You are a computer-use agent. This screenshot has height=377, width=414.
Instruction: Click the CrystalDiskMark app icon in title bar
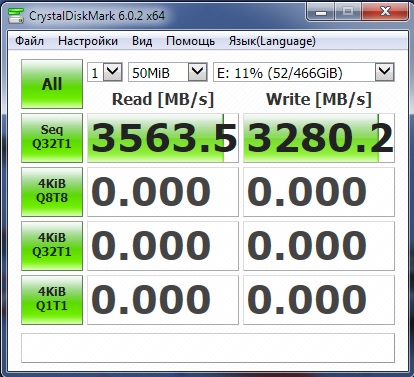click(x=15, y=16)
